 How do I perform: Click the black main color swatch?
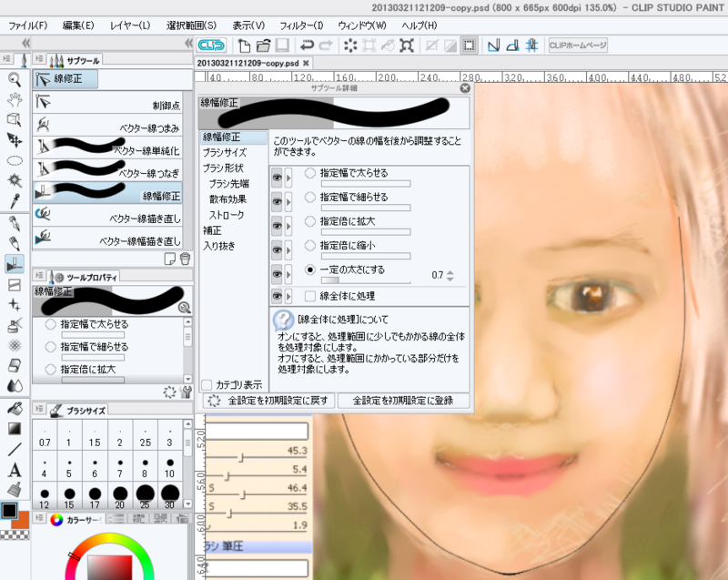pos(9,511)
